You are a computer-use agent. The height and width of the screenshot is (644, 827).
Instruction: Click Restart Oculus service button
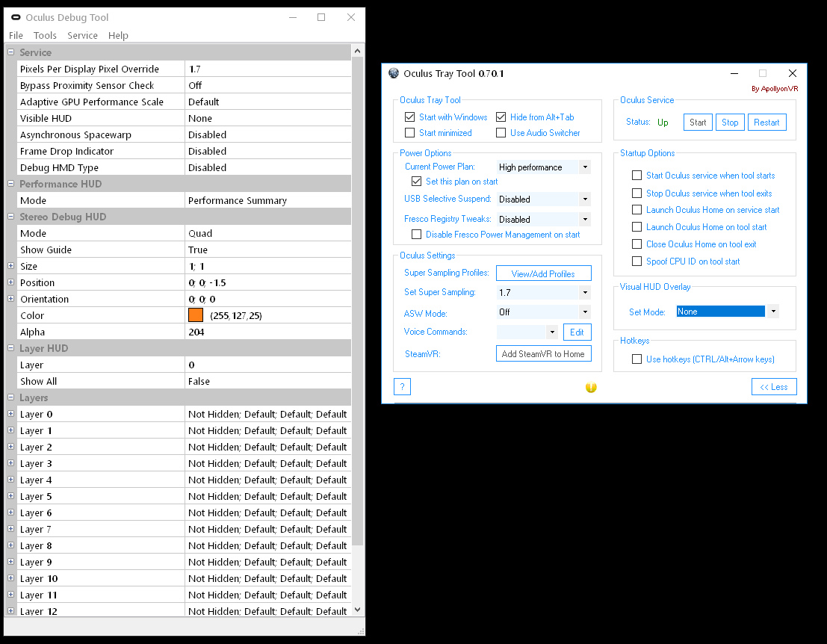tap(766, 123)
